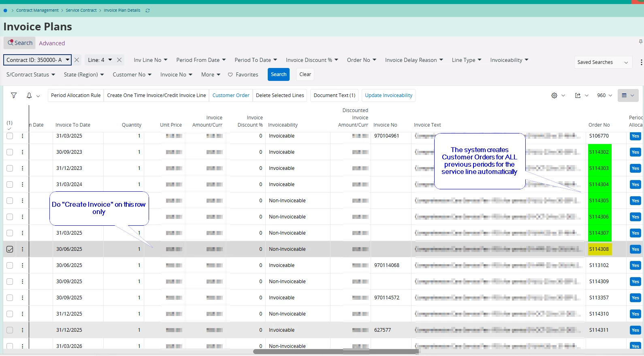
Task: Remove the Contract ID filter with X
Action: coord(77,60)
